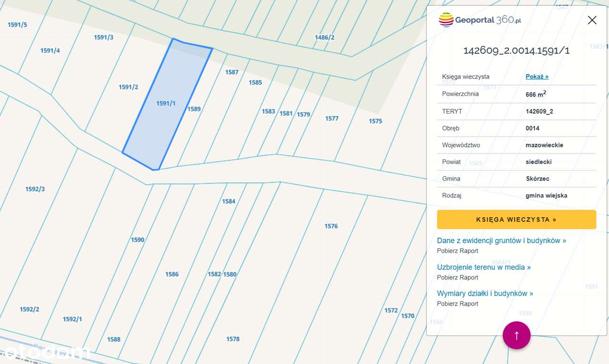The width and height of the screenshot is (609, 364).
Task: Click the Księga wieczysta row label
Action: coord(465,77)
